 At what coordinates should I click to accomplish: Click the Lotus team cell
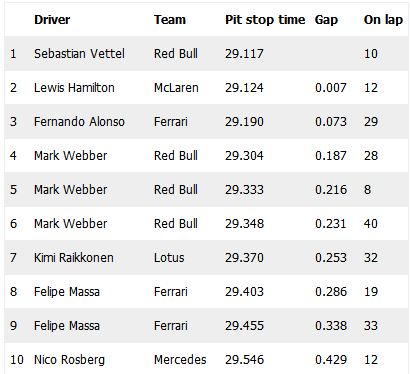click(x=169, y=258)
